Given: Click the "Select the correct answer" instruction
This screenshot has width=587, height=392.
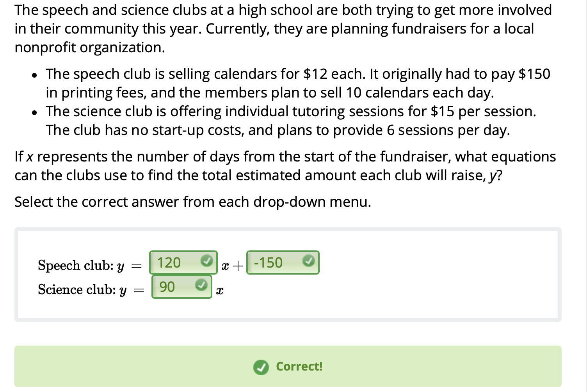Looking at the screenshot, I should [192, 202].
